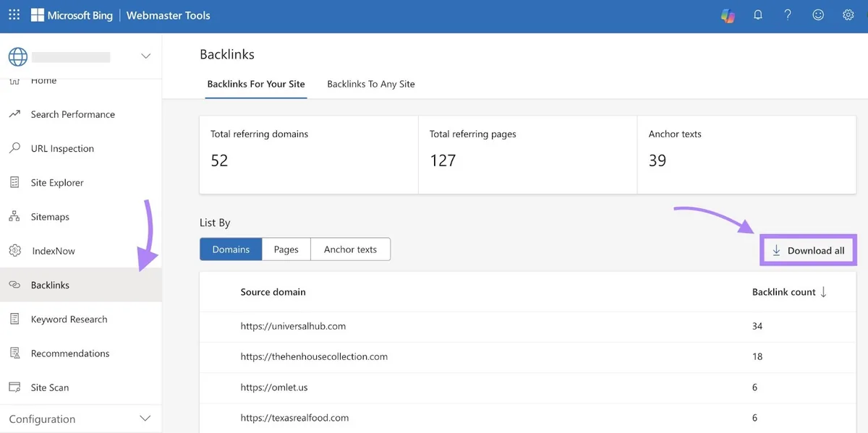
Task: Open https://thehenhousecollection.com row
Action: click(x=527, y=356)
